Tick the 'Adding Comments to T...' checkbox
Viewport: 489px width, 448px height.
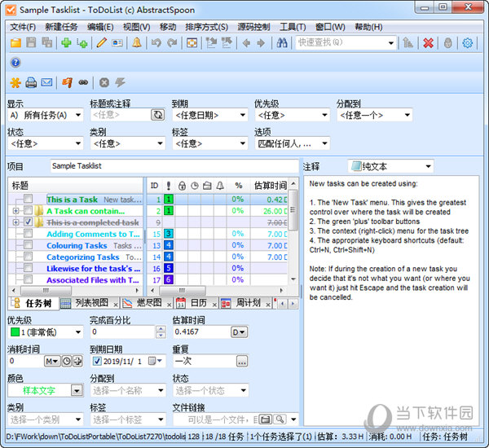coord(28,233)
